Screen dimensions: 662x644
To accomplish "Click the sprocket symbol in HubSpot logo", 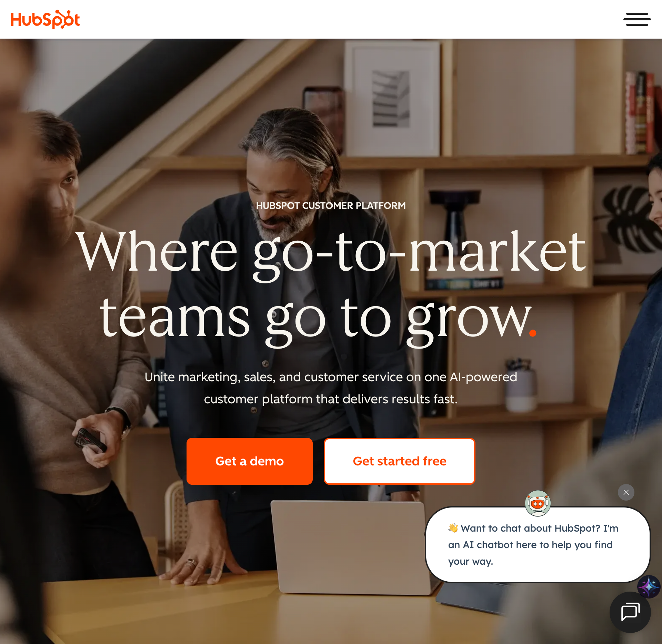I will coord(63,19).
